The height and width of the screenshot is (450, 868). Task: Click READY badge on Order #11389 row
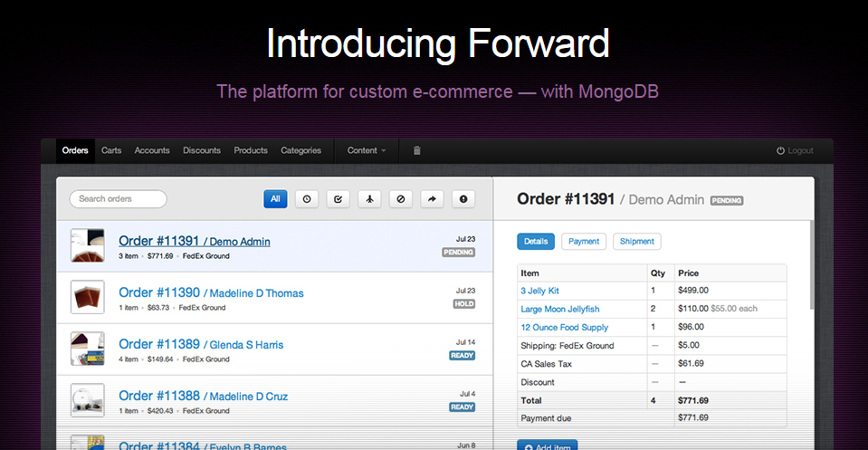[462, 355]
